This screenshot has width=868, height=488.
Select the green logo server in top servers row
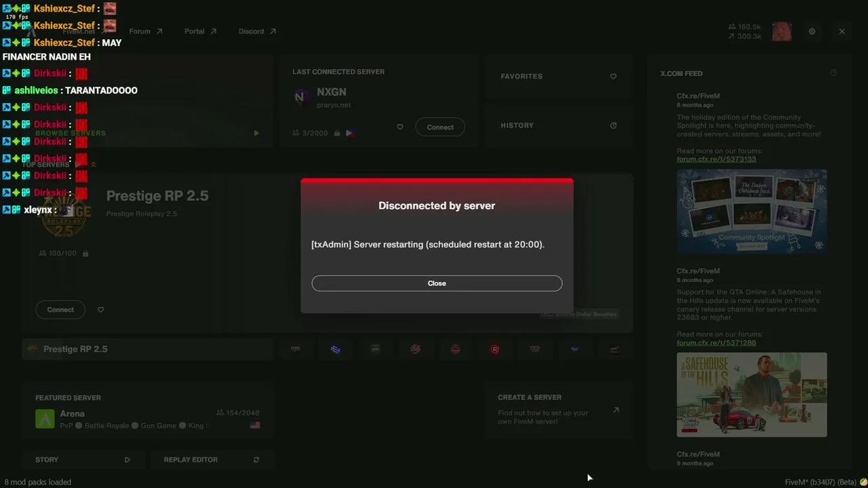(x=375, y=349)
